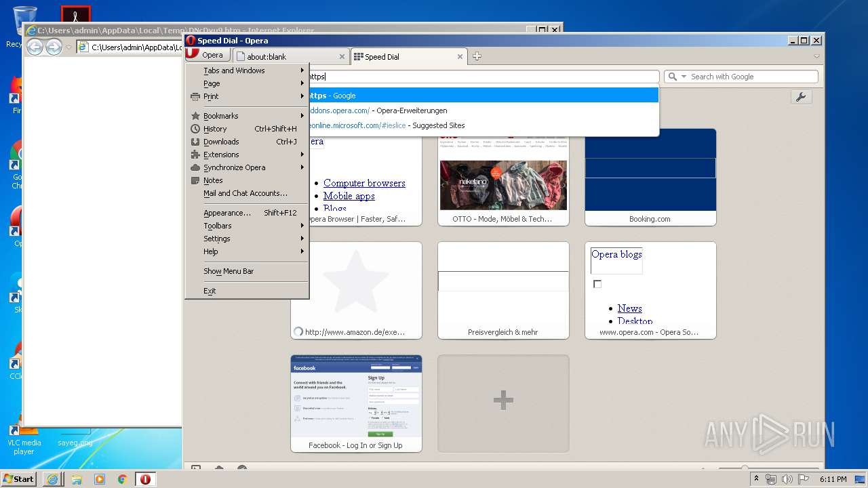This screenshot has height=488, width=868.
Task: Open a new tab with the plus button
Action: 477,56
